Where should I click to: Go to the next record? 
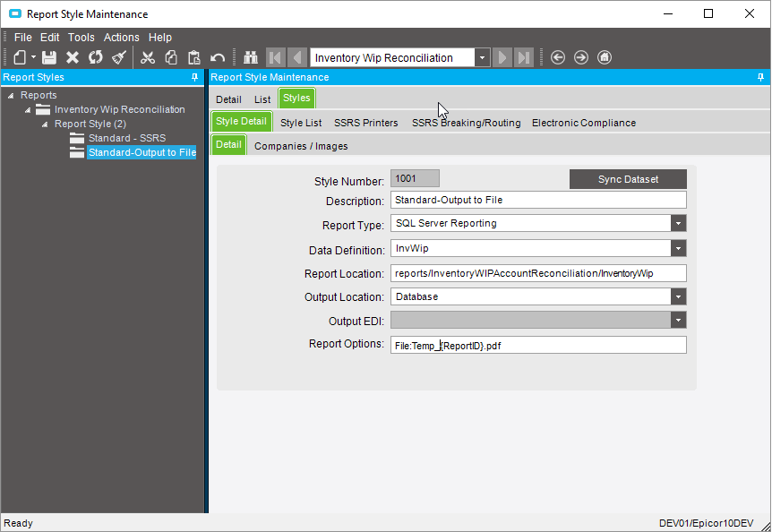point(502,57)
